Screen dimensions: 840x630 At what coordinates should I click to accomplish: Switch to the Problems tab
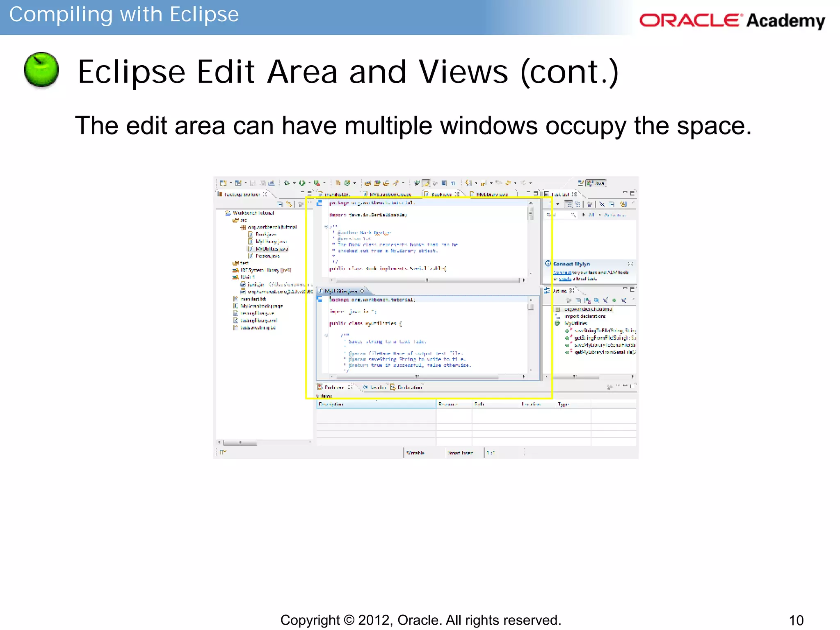(334, 387)
